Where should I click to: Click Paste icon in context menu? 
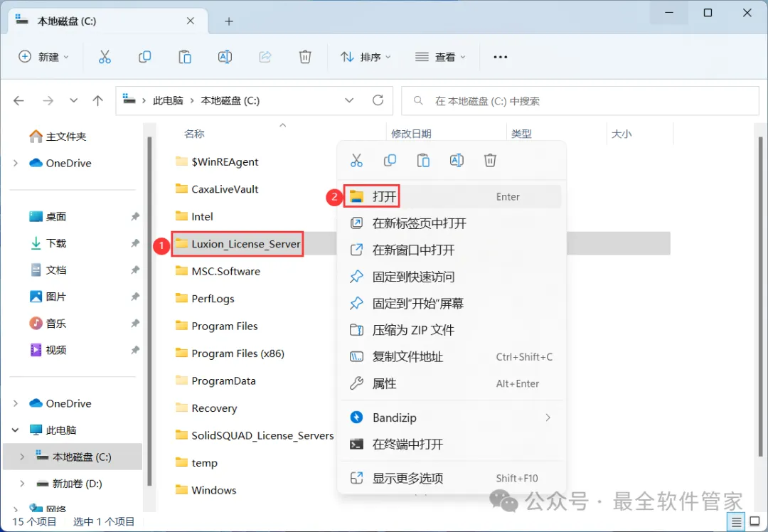point(423,160)
